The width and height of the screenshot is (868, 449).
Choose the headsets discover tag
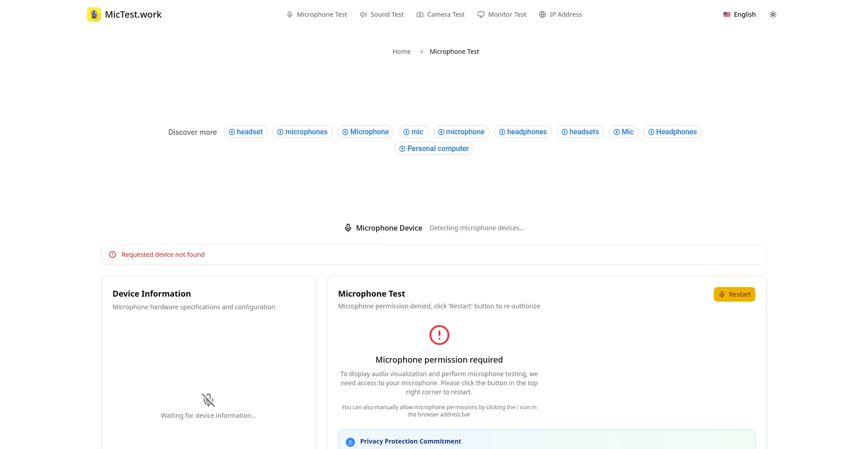coord(580,132)
